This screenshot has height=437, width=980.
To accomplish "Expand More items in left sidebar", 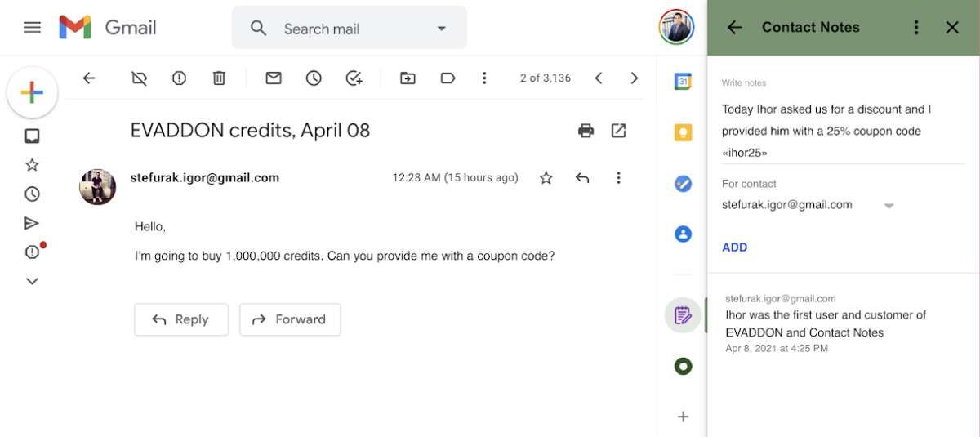I will (32, 281).
